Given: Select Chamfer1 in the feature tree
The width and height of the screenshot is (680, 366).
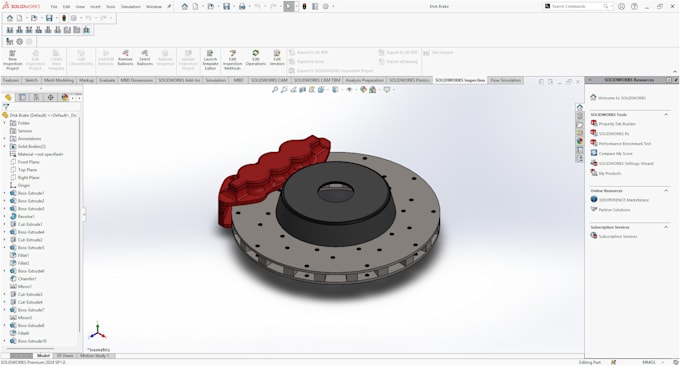Looking at the screenshot, I should [x=27, y=279].
